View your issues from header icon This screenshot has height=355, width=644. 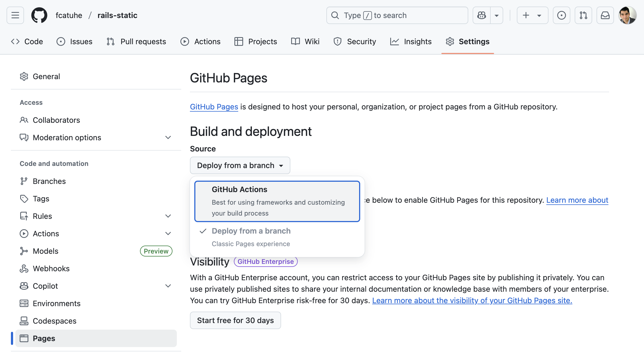[x=561, y=15]
